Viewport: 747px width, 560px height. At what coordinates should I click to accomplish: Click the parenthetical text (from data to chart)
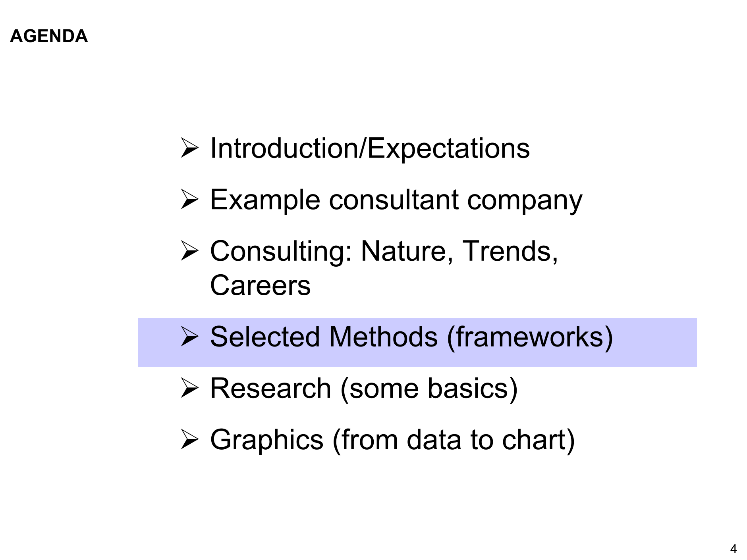tap(453, 440)
